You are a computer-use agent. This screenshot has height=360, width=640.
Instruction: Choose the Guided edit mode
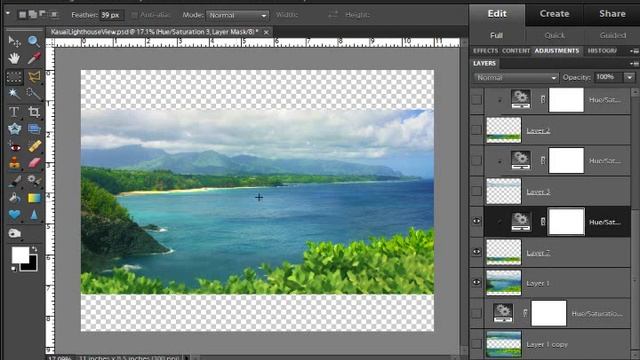(613, 36)
